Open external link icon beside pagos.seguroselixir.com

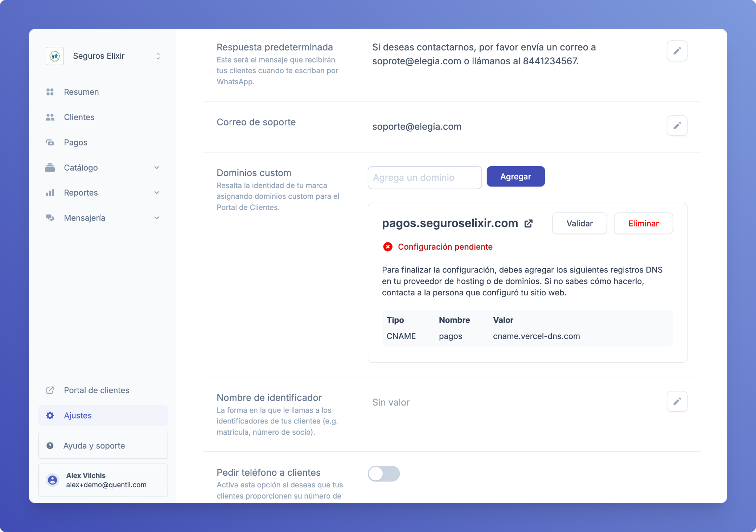click(x=529, y=224)
